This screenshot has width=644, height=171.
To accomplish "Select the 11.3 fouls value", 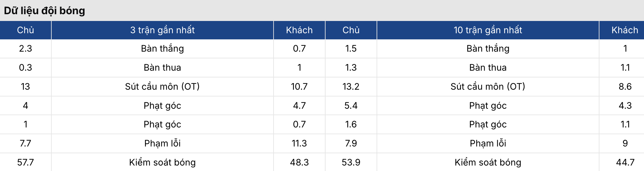I will tap(299, 143).
